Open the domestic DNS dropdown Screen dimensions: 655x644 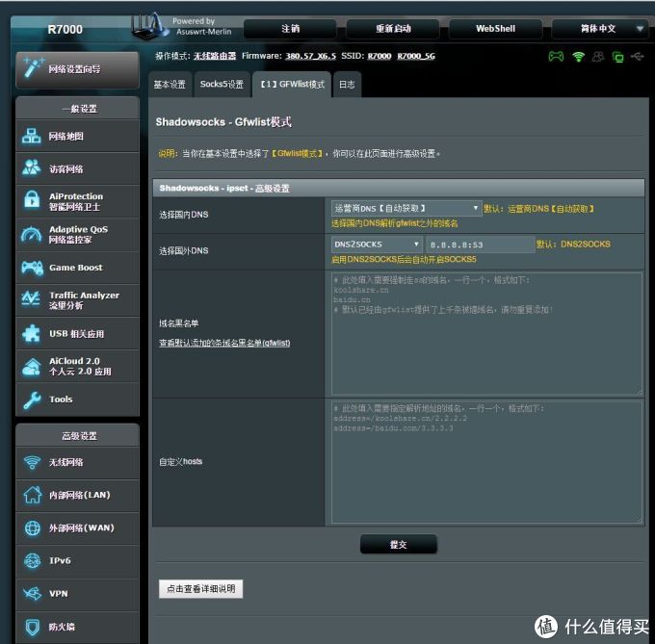[406, 208]
